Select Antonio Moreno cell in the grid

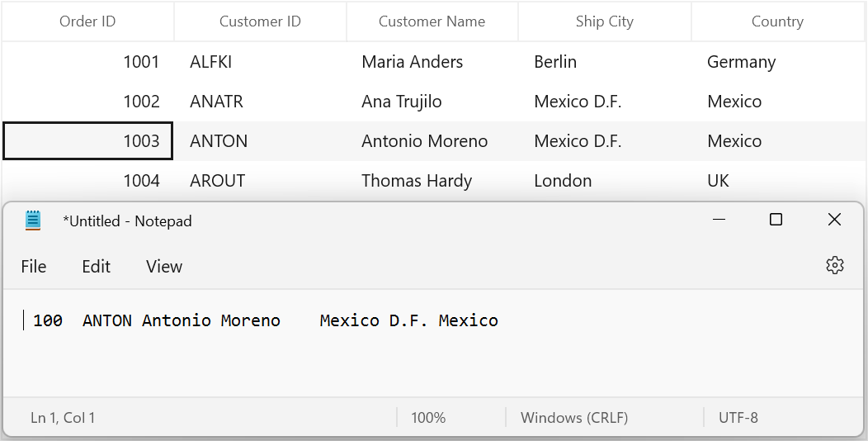[432, 140]
